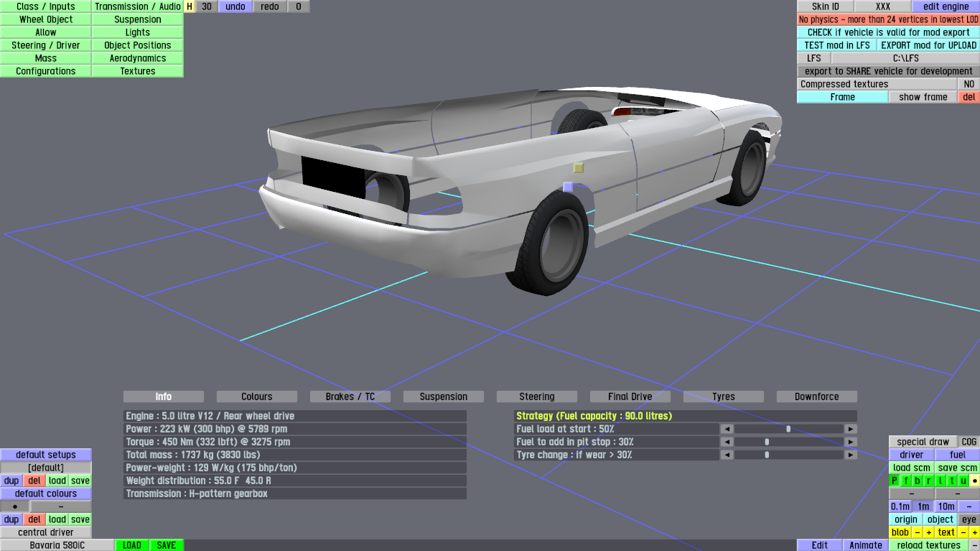Click the green LOAD button next to Bavaria 580iC
Screen dimensions: 980x551
[x=132, y=545]
